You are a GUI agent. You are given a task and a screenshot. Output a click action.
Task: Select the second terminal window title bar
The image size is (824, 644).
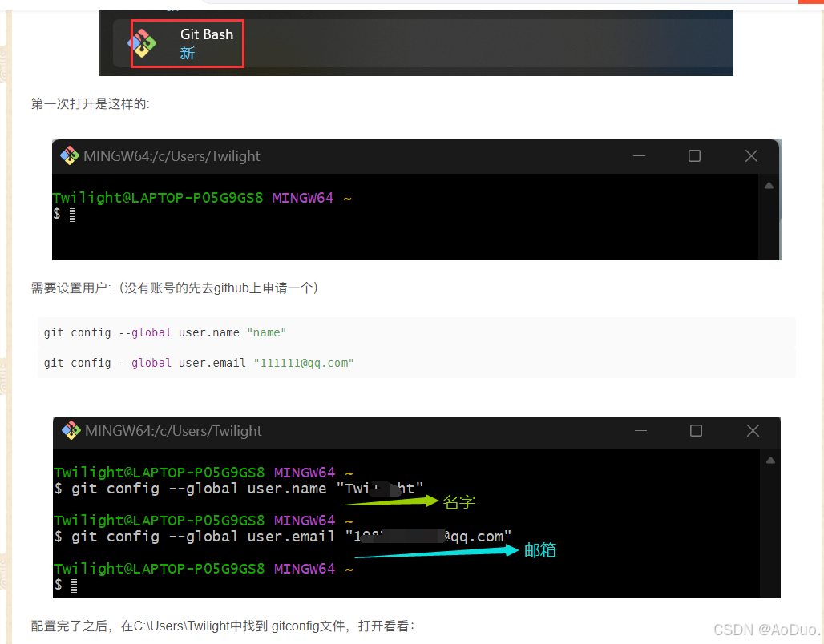coord(401,430)
